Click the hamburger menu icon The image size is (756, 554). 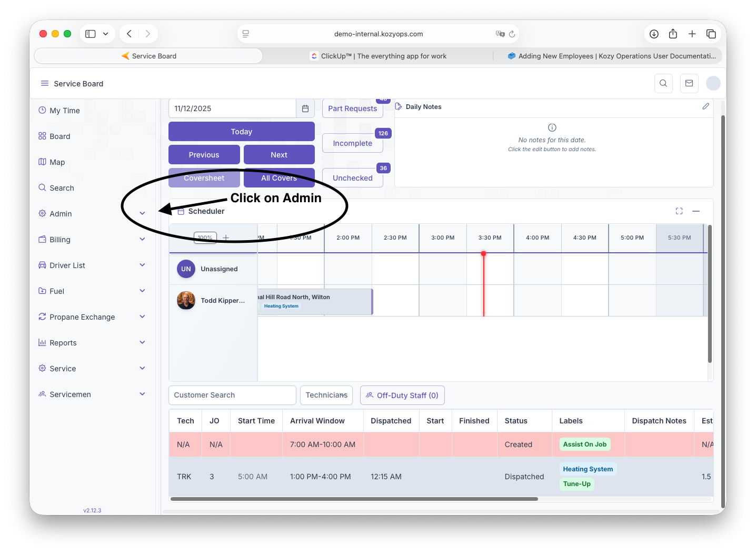click(45, 83)
